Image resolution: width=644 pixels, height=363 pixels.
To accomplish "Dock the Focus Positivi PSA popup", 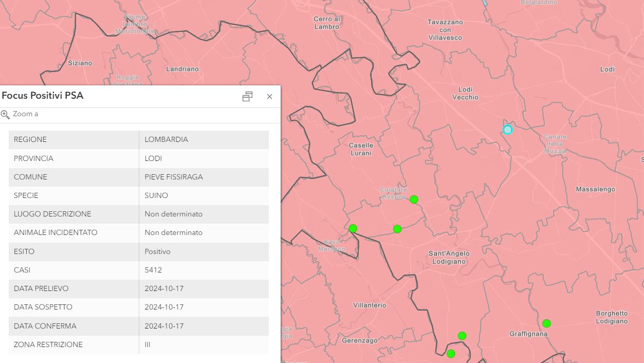I will [x=247, y=97].
